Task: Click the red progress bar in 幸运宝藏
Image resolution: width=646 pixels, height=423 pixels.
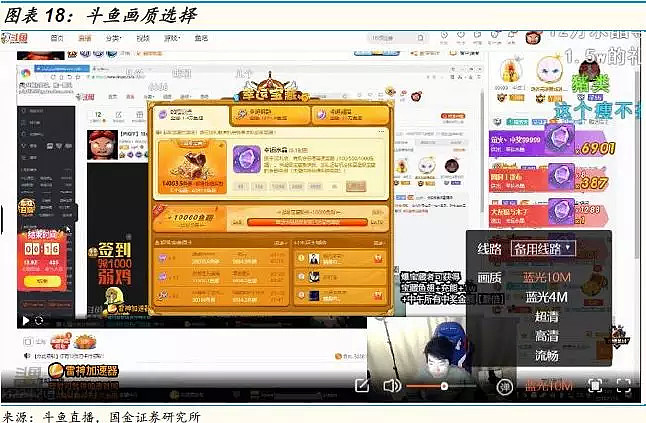Action: pyautogui.click(x=307, y=222)
